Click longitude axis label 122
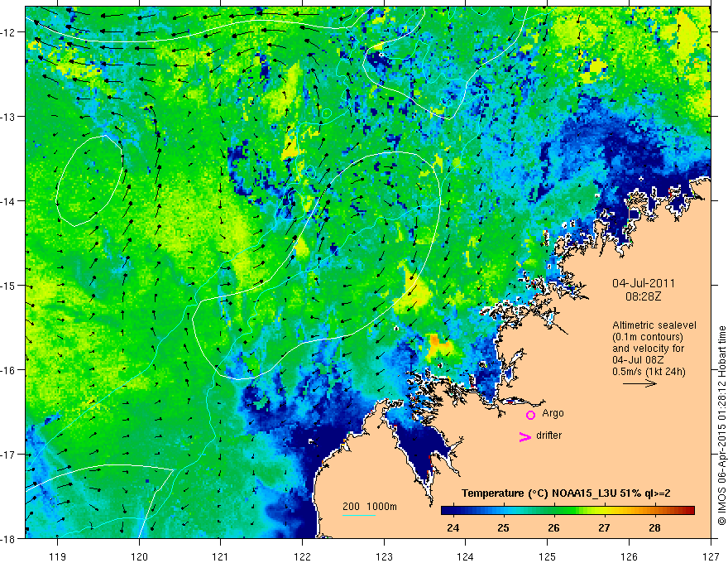 (x=302, y=556)
